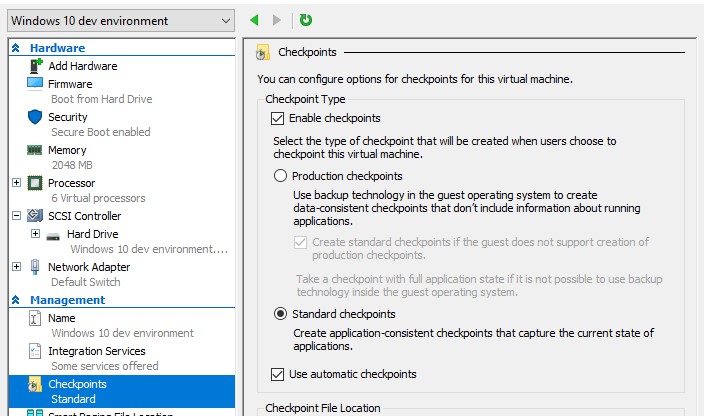The image size is (704, 416).
Task: Click the SCSI Controller icon
Action: pos(35,216)
